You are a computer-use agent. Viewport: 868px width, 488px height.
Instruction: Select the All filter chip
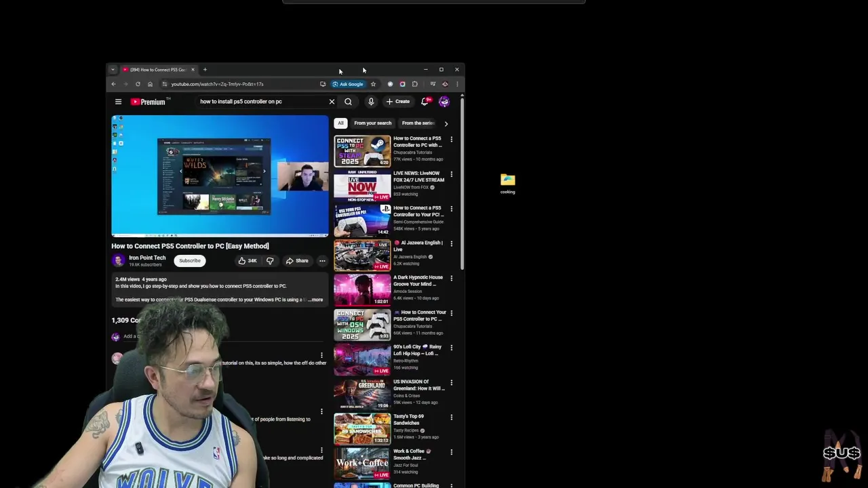(x=340, y=123)
